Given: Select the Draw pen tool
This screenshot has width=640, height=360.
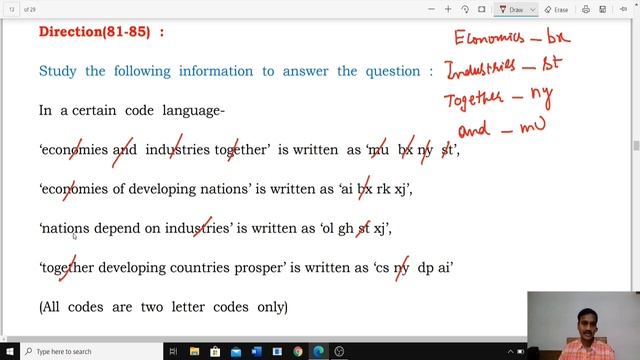Looking at the screenshot, I should click(511, 9).
